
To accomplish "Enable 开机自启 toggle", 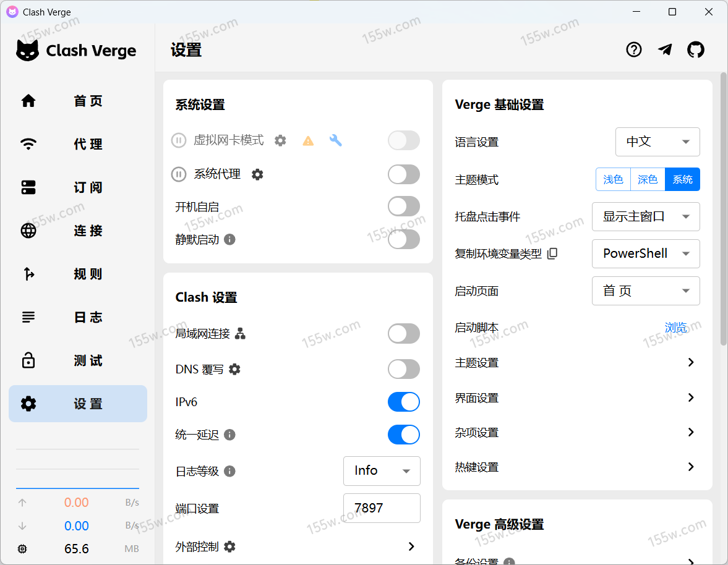I will [x=403, y=206].
